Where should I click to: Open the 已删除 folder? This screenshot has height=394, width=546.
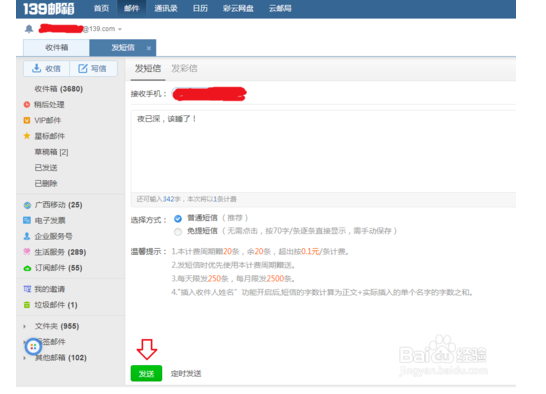point(46,183)
